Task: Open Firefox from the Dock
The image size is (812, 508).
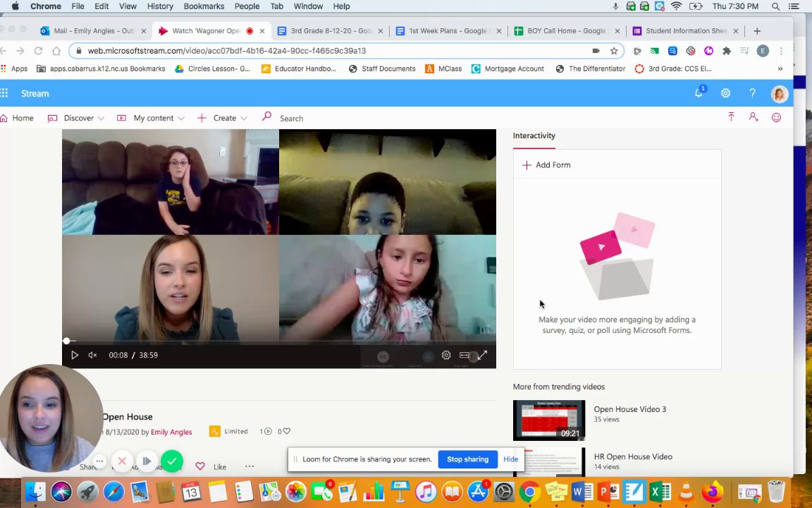Action: tap(712, 491)
